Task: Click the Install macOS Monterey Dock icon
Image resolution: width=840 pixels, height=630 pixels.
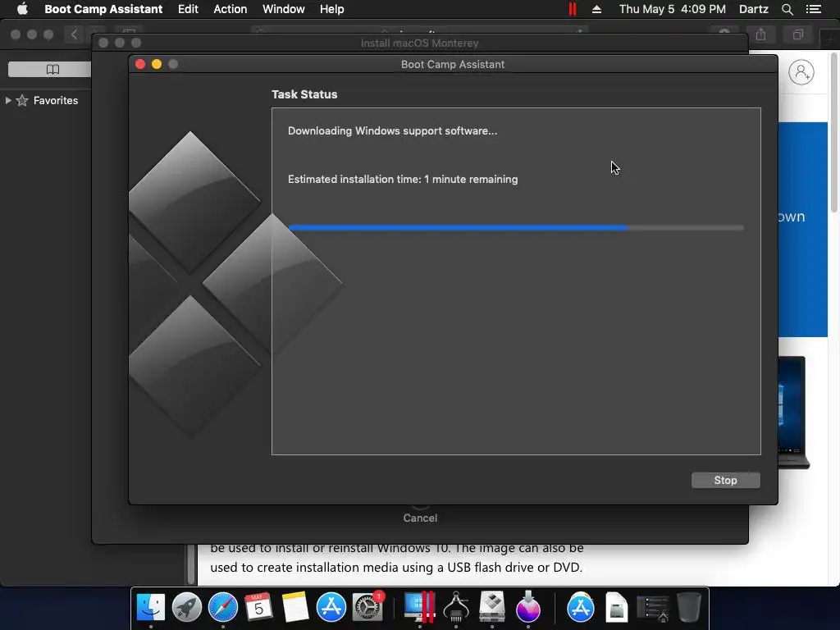Action: tap(528, 607)
